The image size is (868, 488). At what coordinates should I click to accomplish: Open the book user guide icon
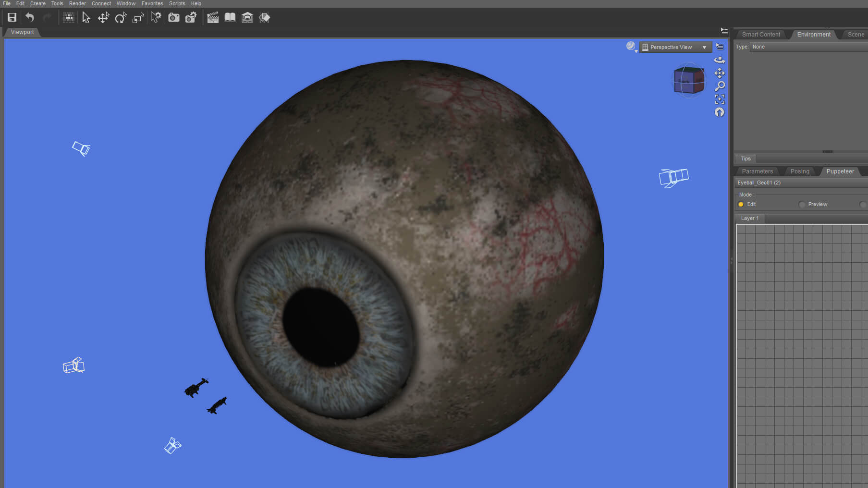click(x=230, y=18)
